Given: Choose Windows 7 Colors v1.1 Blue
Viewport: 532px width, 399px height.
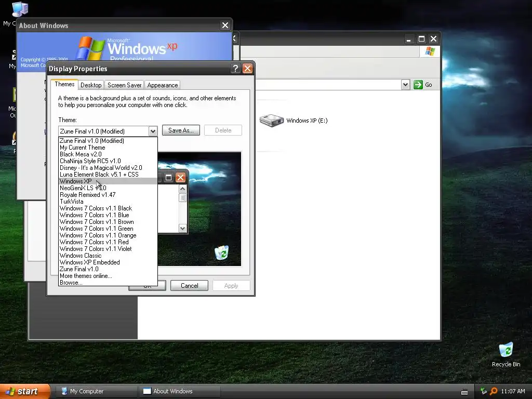Looking at the screenshot, I should click(x=108, y=215).
